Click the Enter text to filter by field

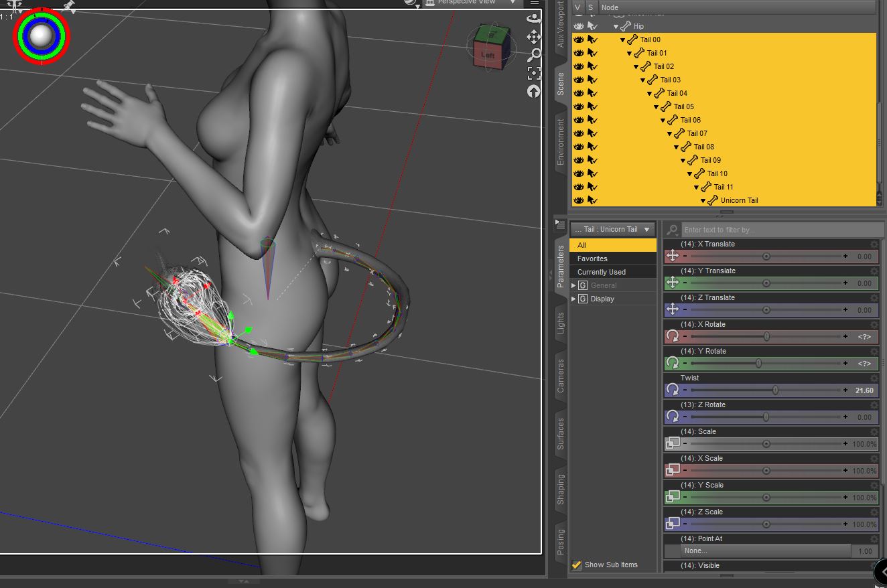782,230
